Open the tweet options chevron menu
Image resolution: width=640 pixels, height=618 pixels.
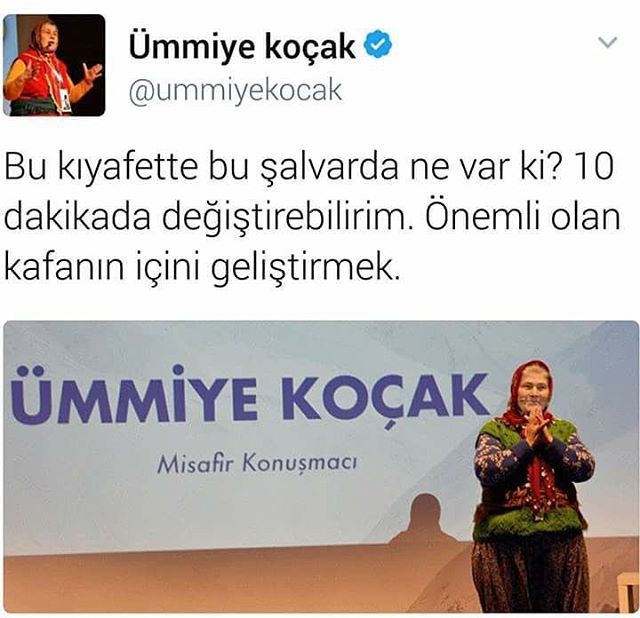608,42
